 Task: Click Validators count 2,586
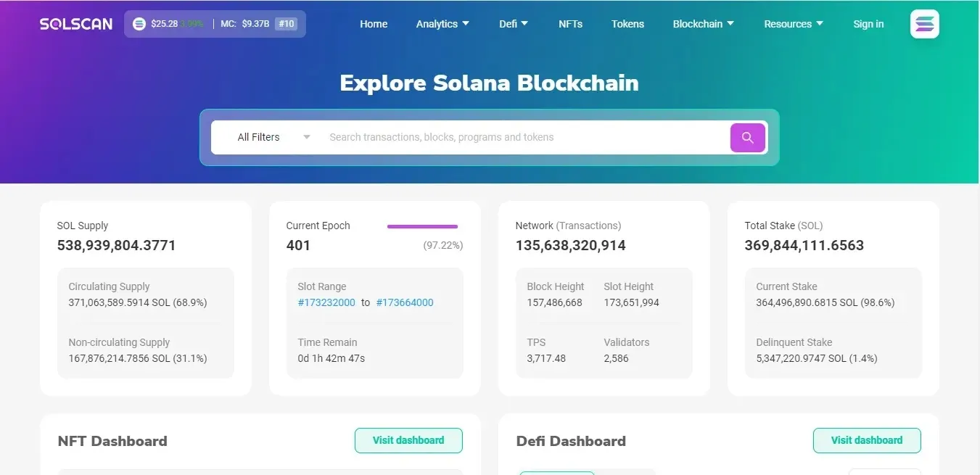pyautogui.click(x=617, y=358)
